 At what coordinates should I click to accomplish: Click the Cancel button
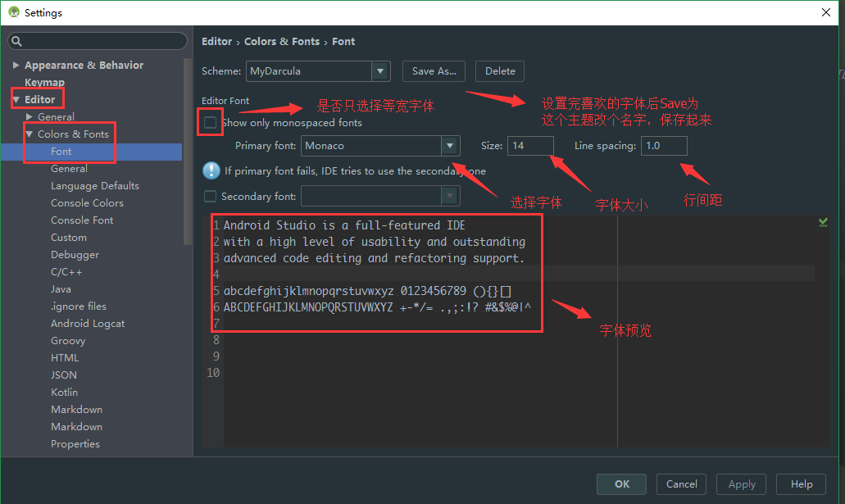(681, 484)
